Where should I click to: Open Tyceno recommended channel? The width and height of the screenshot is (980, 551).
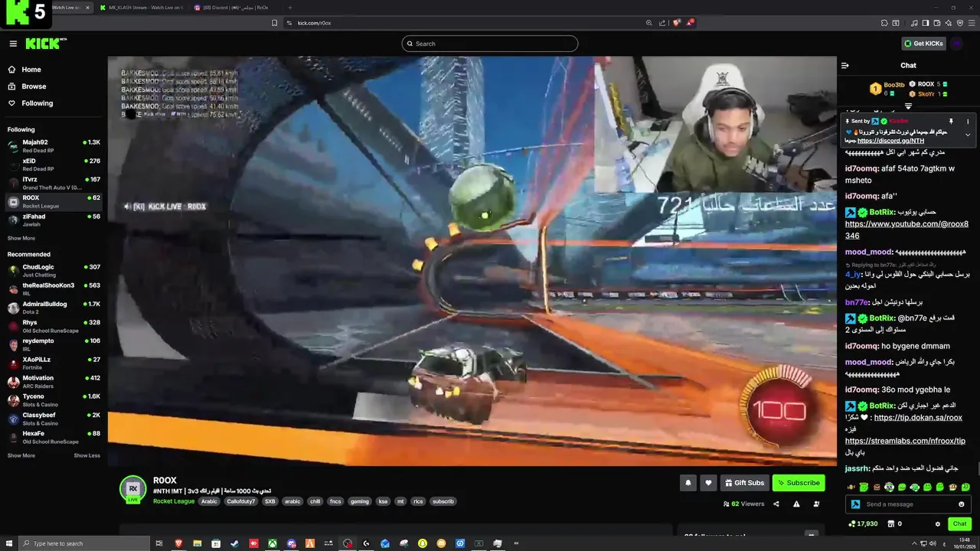tap(54, 399)
